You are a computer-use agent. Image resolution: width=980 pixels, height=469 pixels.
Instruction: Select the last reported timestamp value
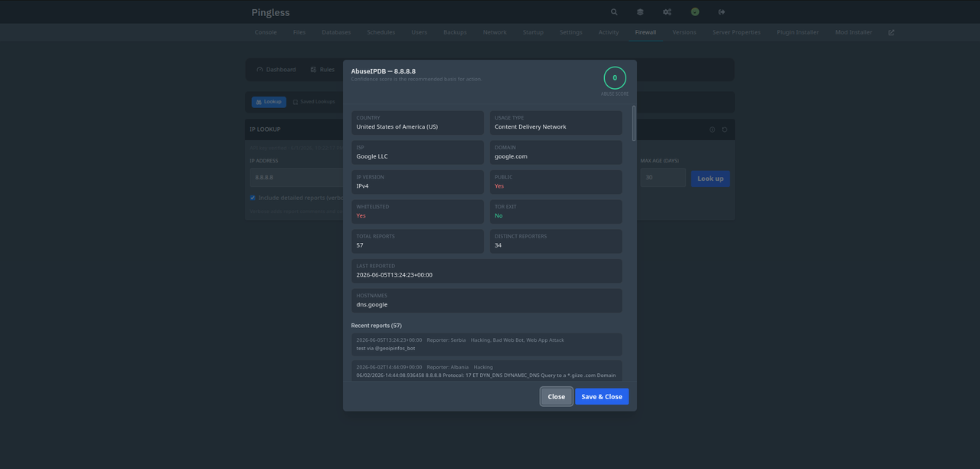click(x=394, y=275)
